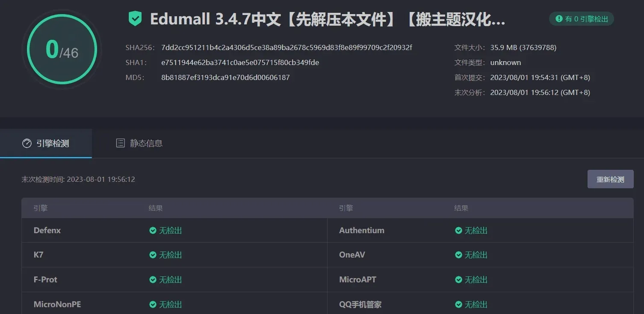Click the green check icon in QQ手机管家 row
Viewport: 644px width, 314px height.
point(458,305)
